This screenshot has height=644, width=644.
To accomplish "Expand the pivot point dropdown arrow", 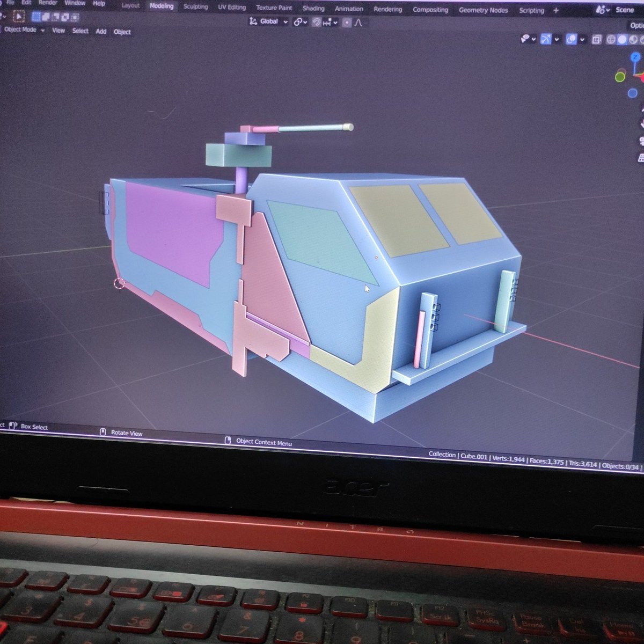I will [x=305, y=23].
